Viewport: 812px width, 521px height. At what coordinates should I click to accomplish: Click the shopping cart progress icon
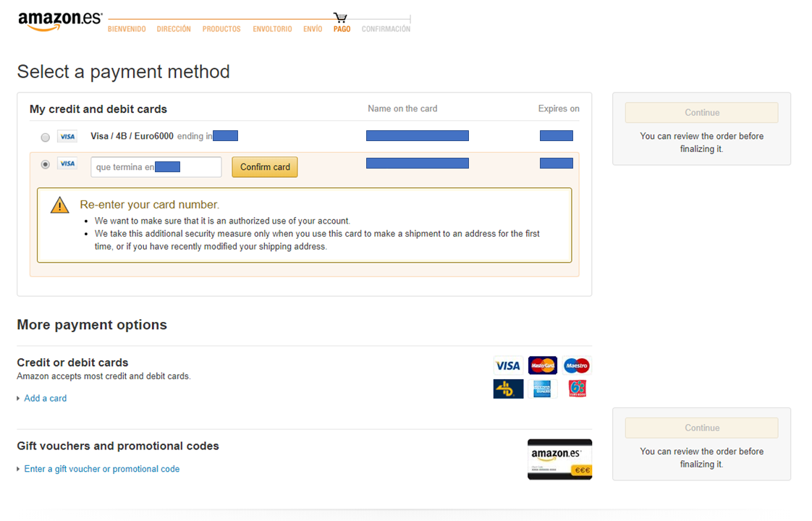click(340, 17)
